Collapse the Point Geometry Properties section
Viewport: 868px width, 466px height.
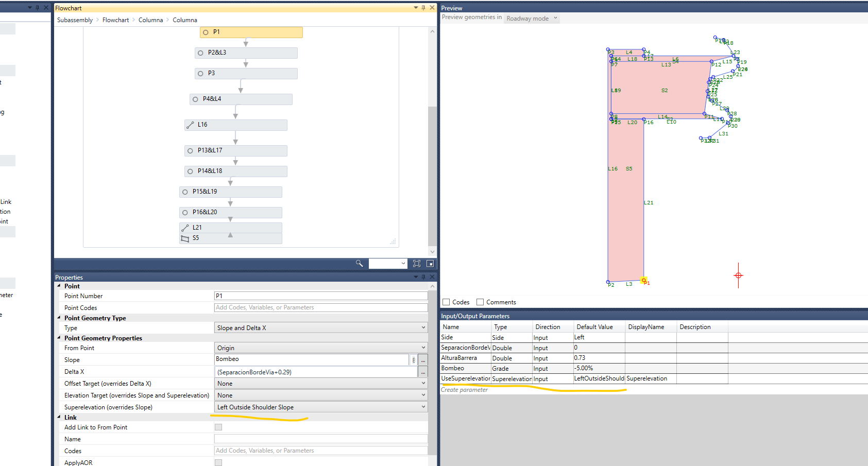(x=59, y=338)
